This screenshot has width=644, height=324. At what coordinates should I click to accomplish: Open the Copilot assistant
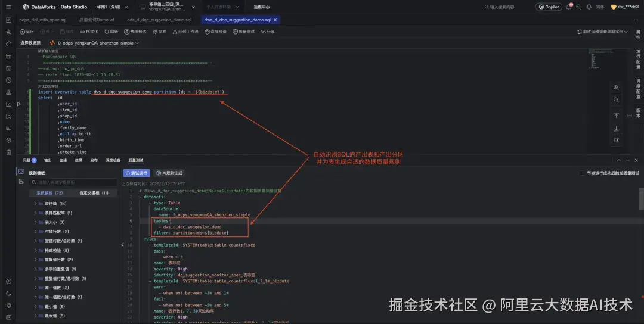point(549,7)
